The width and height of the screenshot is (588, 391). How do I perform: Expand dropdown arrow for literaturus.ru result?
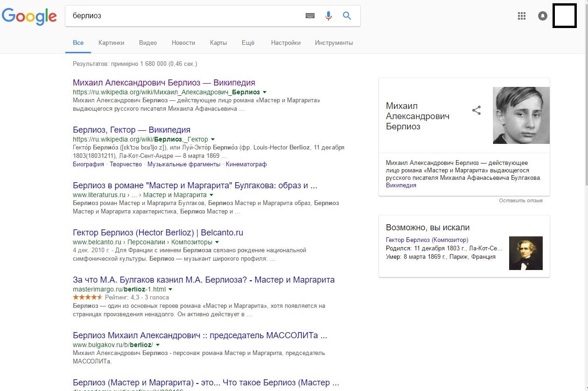211,195
